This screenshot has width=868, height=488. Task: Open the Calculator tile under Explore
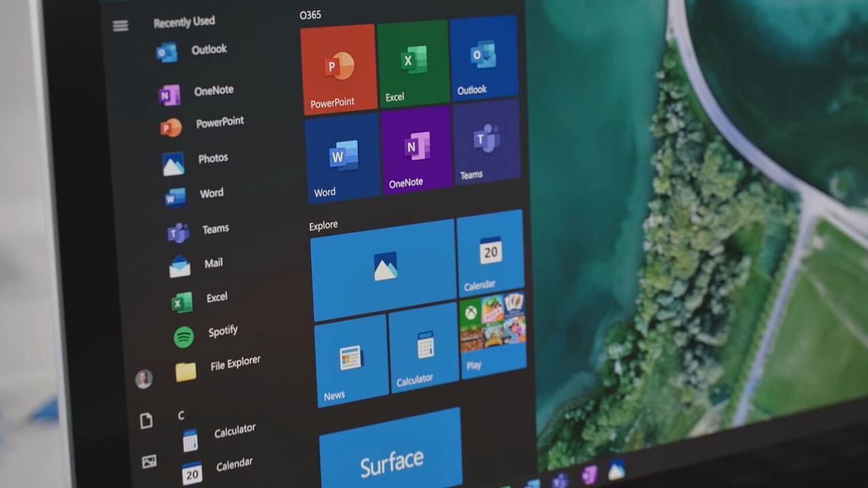(x=425, y=348)
